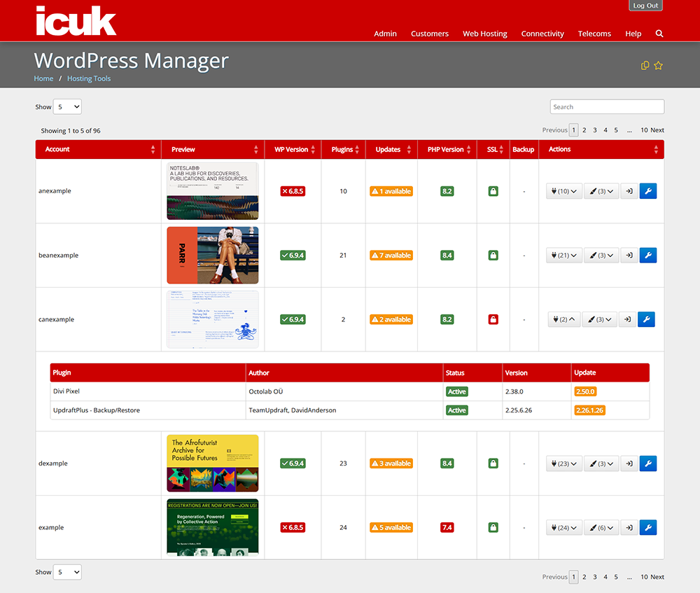The width and height of the screenshot is (700, 593).
Task: Open wrench tools for canexample
Action: [x=646, y=319]
